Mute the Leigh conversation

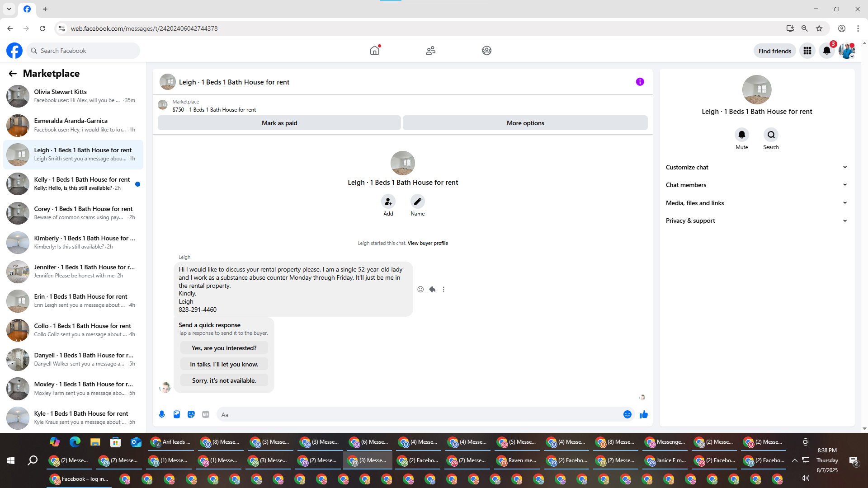coord(742,135)
